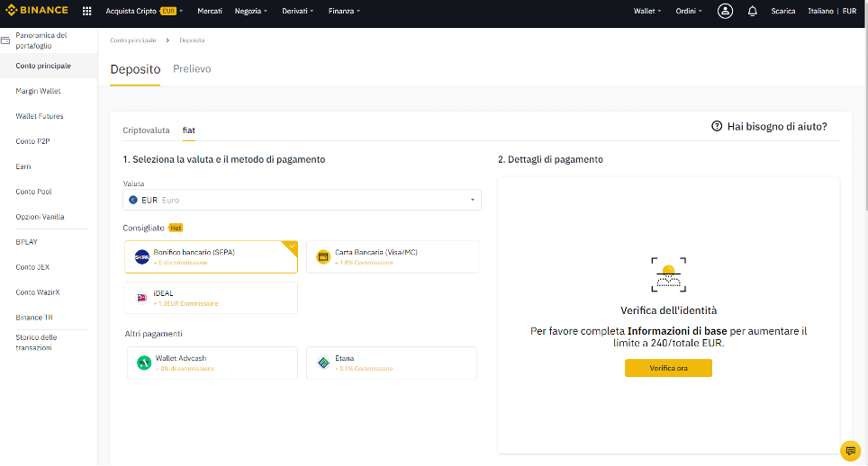868x466 pixels.
Task: Click the Verifica dell'identità heading
Action: pyautogui.click(x=668, y=310)
